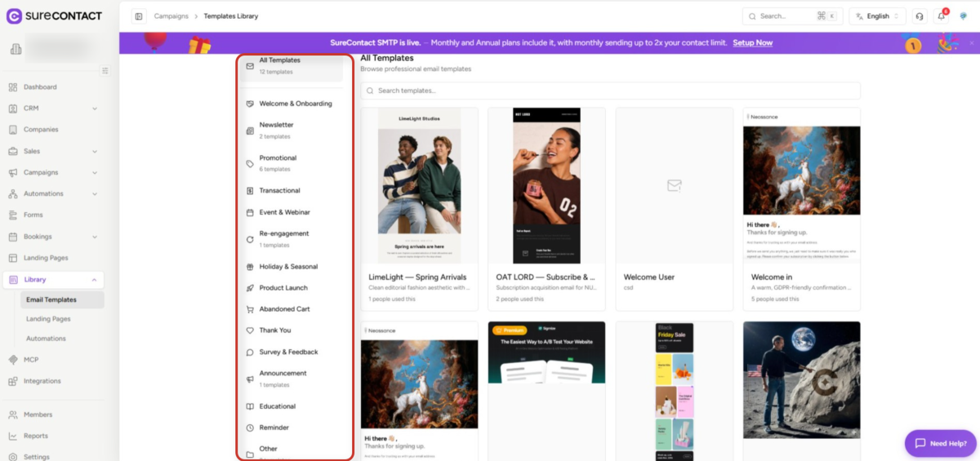Click the Holiday & Seasonal gift icon
Image resolution: width=980 pixels, height=461 pixels.
250,267
